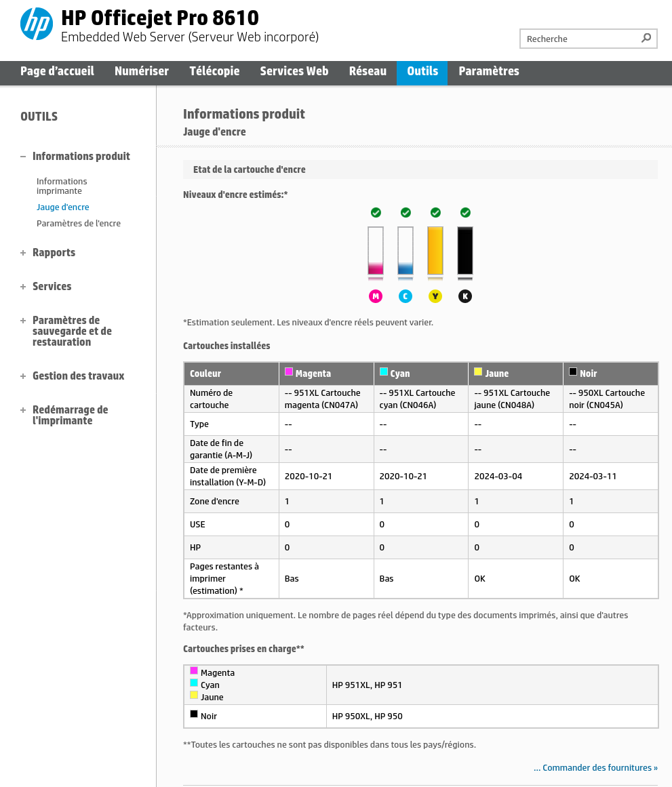Viewport: 672px width, 787px height.
Task: Select Jauge d'encre in sidebar
Action: click(63, 207)
